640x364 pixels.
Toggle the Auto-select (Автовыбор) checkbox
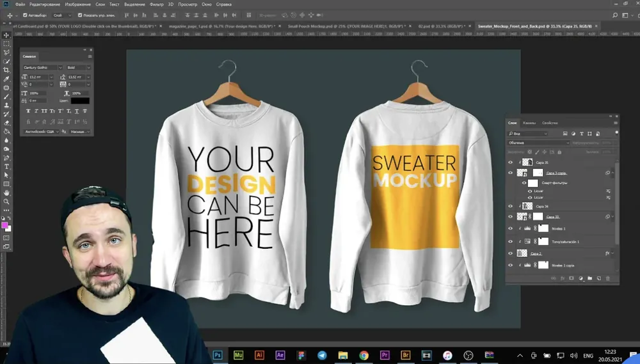coord(25,15)
